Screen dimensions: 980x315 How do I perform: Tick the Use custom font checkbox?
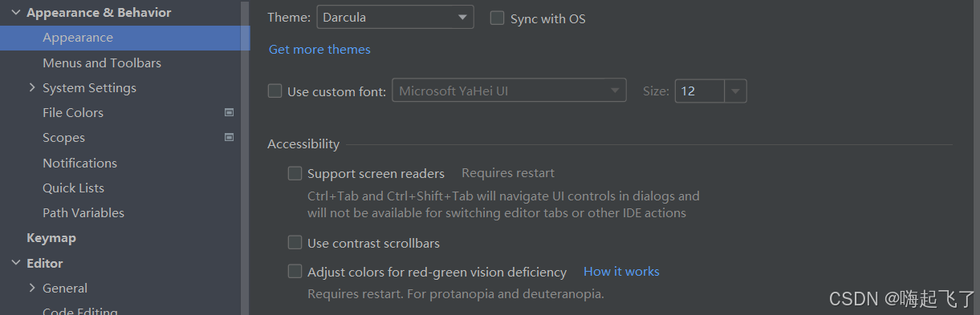(275, 91)
